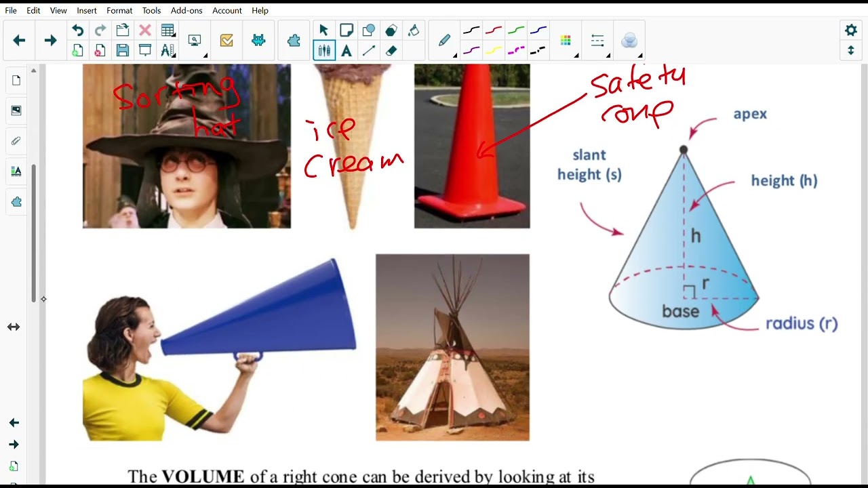Screen dimensions: 868x488
Task: Go to the next page using the top toolbar arrow
Action: 50,41
